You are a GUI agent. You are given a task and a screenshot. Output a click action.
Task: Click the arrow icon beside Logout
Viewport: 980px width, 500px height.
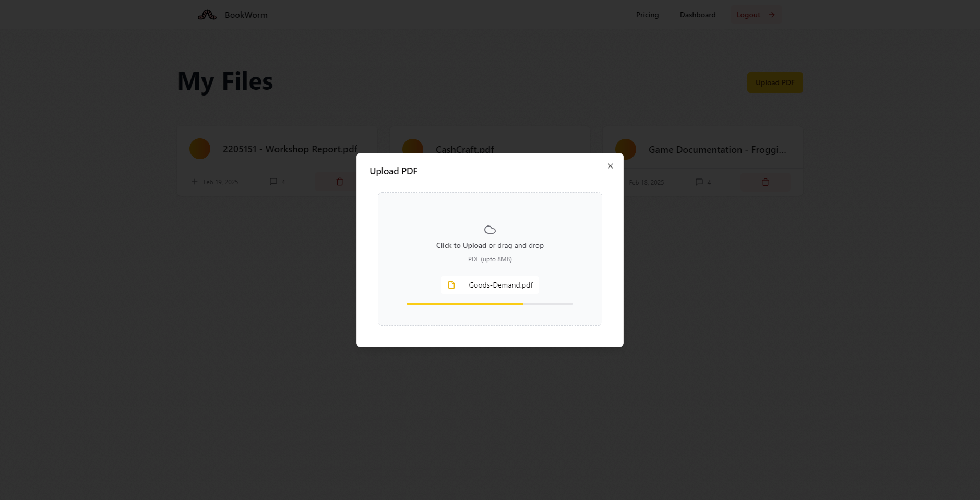(771, 15)
